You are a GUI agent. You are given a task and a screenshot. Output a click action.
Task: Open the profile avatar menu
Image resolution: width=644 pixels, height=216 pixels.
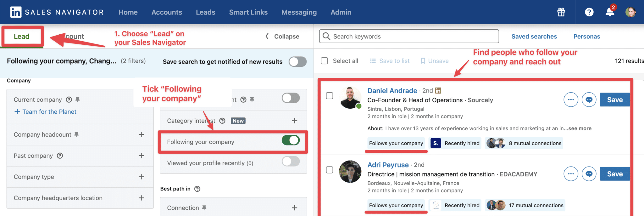tap(630, 12)
